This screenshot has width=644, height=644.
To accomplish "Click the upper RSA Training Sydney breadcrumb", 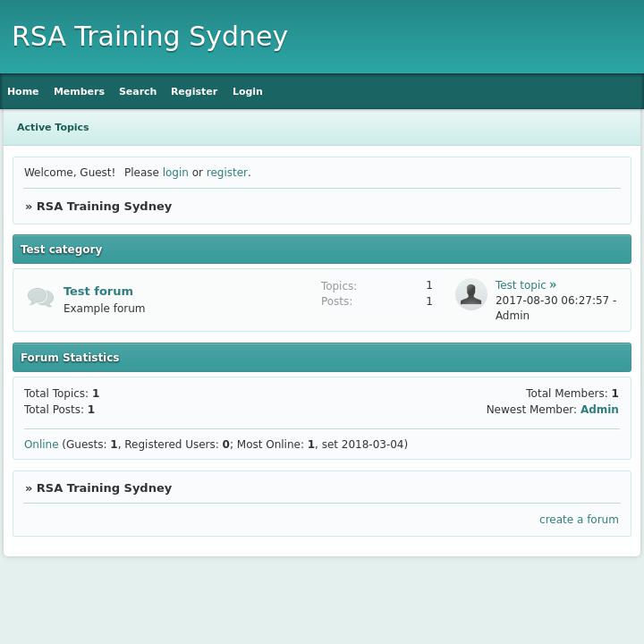I will 104,206.
